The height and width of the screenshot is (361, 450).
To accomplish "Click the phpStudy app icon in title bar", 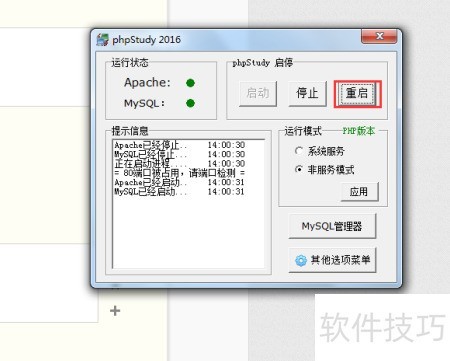I will 103,40.
